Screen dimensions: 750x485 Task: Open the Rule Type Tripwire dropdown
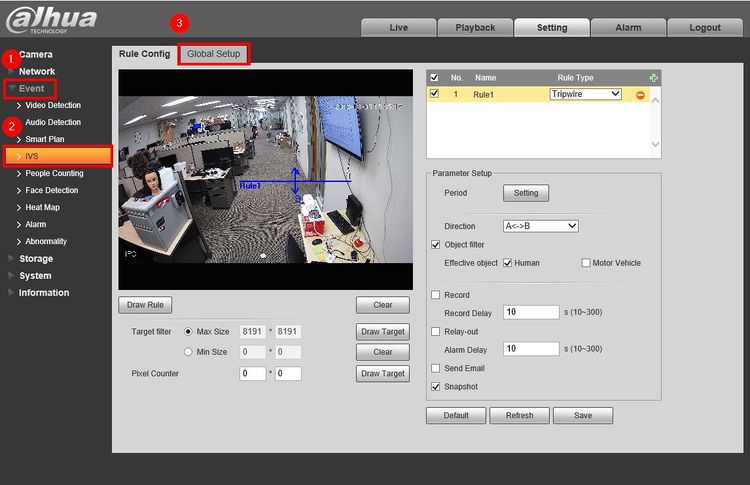pyautogui.click(x=585, y=94)
